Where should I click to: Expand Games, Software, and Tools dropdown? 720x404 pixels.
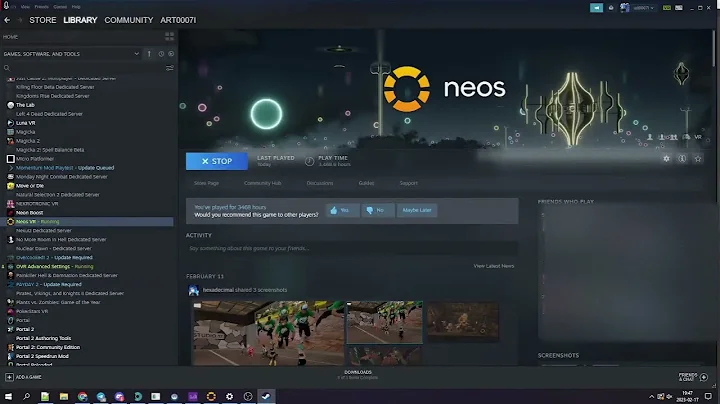tap(71, 54)
